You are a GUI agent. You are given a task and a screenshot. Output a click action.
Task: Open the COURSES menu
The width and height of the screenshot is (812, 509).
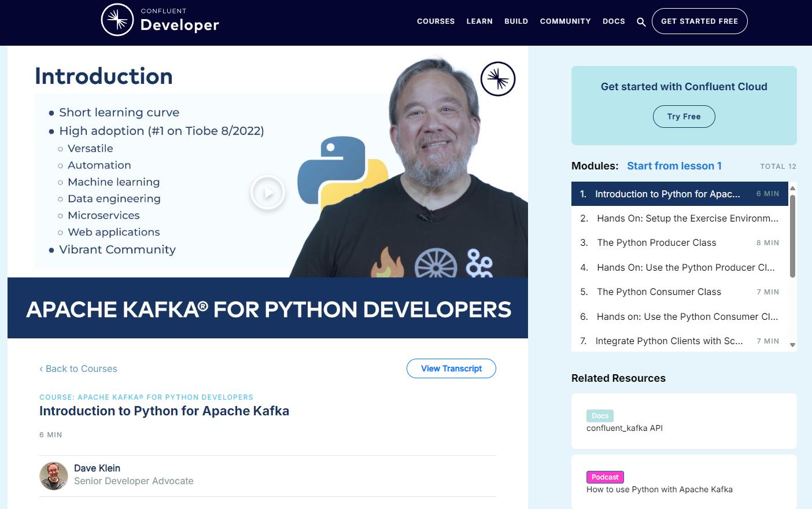(x=435, y=21)
